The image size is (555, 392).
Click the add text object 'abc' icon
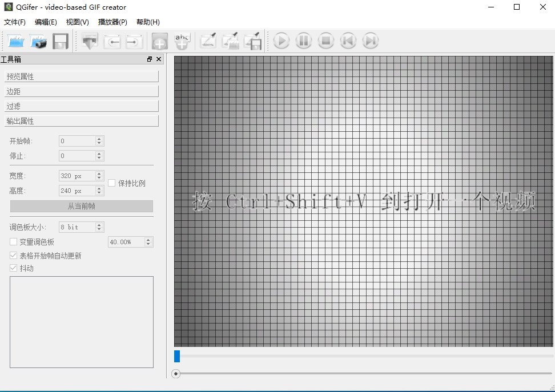point(182,41)
